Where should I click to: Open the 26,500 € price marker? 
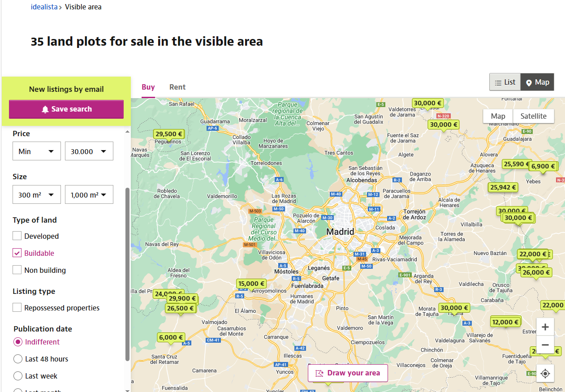[x=180, y=308]
